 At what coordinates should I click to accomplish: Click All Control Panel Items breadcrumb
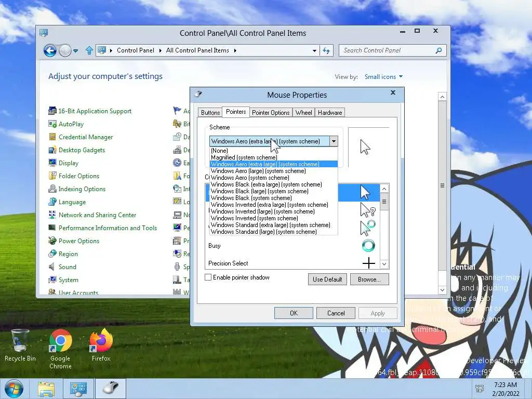click(x=197, y=50)
